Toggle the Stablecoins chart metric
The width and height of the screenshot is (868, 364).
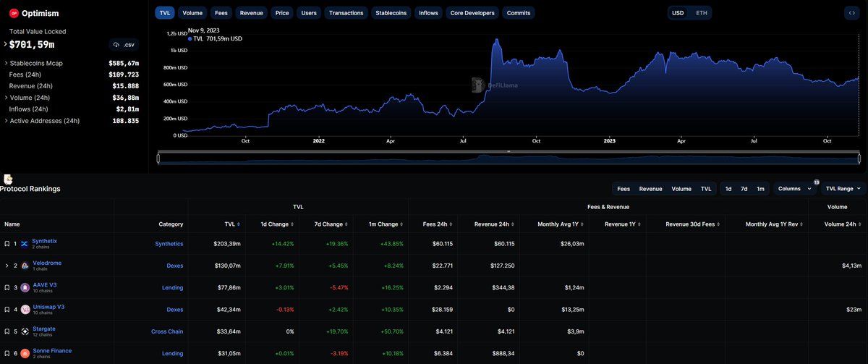pyautogui.click(x=391, y=13)
